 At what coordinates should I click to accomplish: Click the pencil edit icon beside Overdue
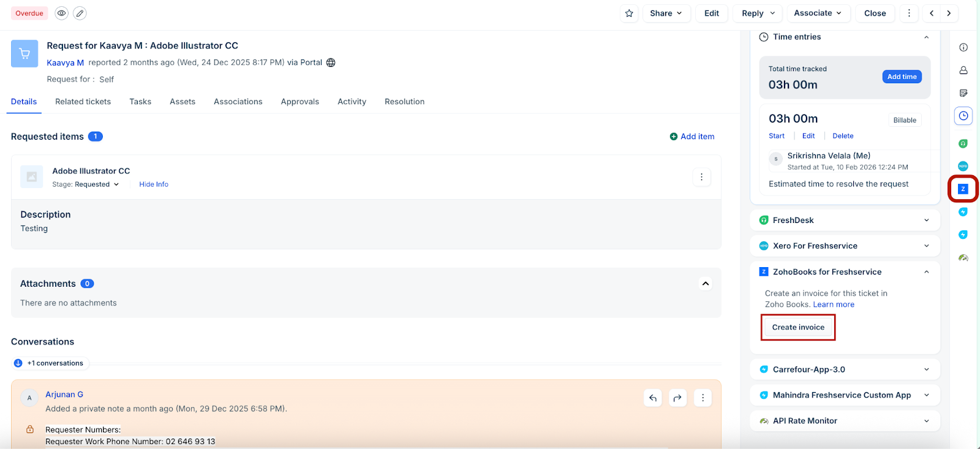[x=80, y=13]
